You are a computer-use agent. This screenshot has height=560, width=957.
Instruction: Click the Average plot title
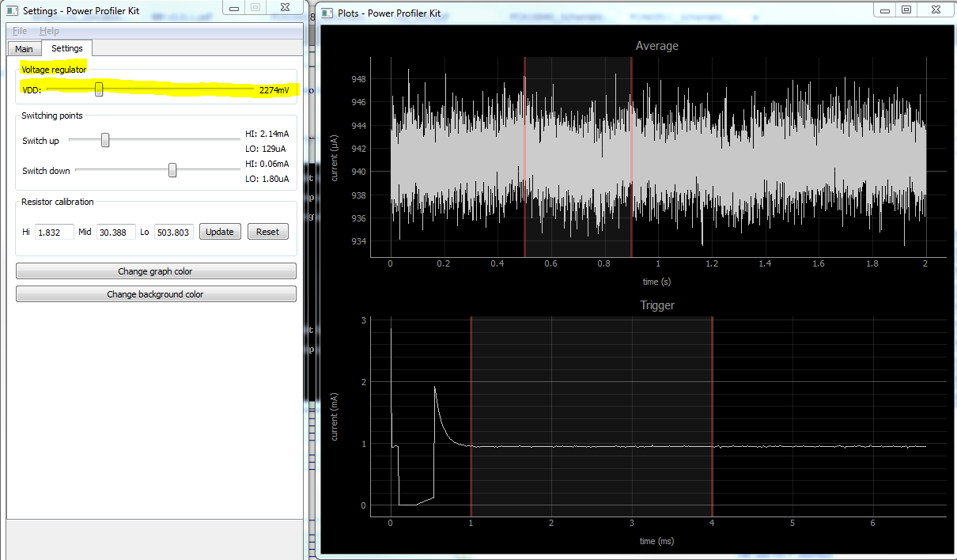click(656, 46)
